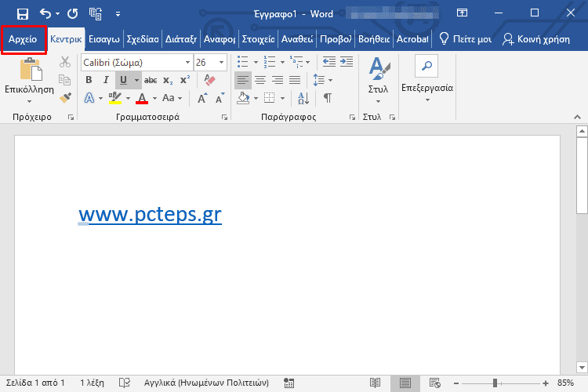Align text left

[242, 80]
